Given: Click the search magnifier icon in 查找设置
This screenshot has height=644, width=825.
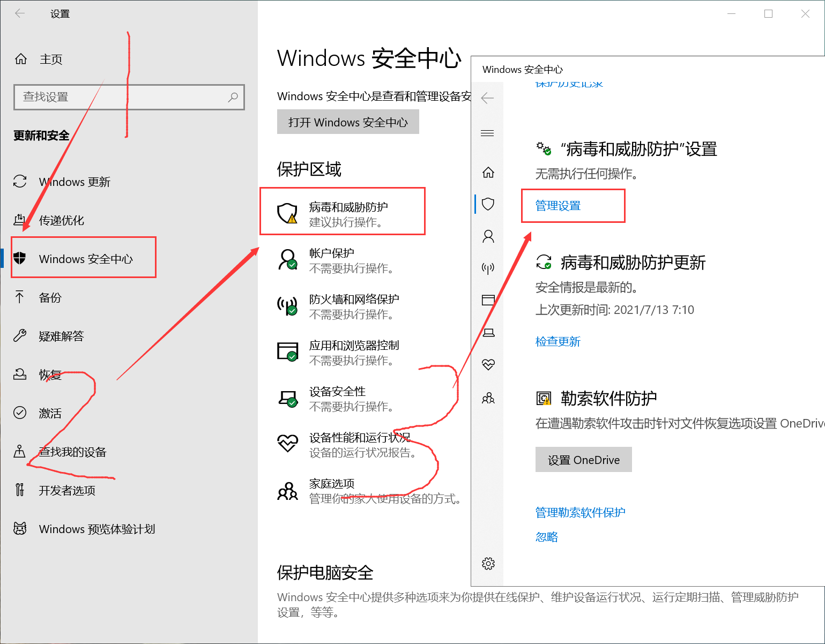Looking at the screenshot, I should click(233, 97).
